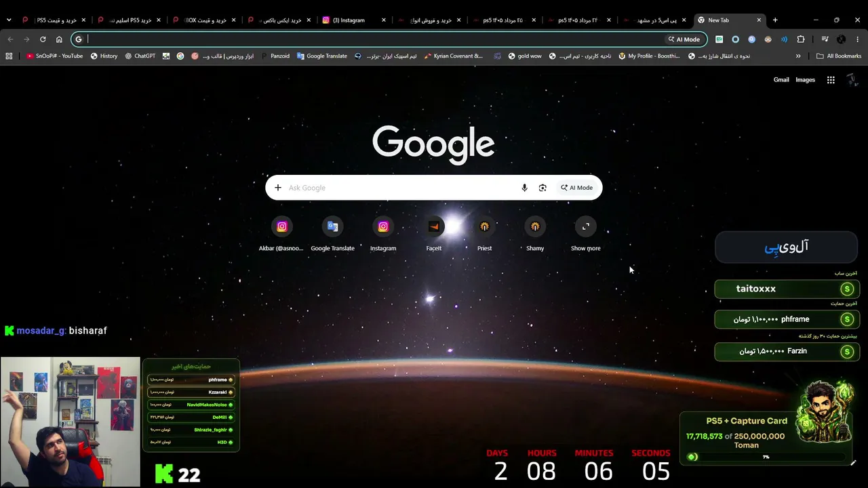Click the glasses-face extension icon
The width and height of the screenshot is (868, 488).
pyautogui.click(x=768, y=39)
